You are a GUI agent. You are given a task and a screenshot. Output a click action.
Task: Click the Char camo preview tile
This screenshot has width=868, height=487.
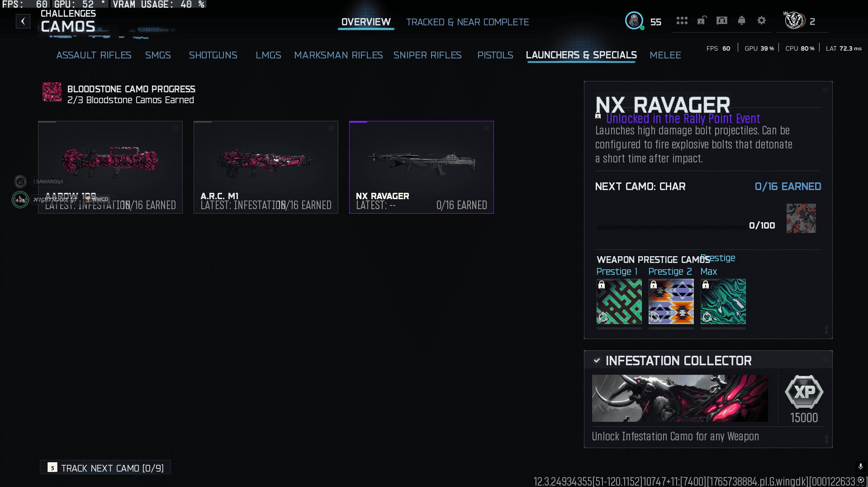click(801, 219)
